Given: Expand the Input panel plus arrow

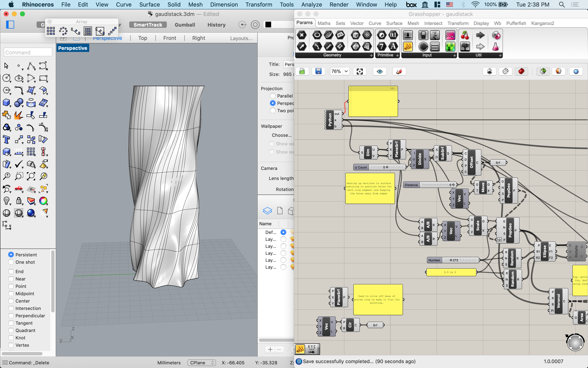Looking at the screenshot, I should (x=455, y=55).
